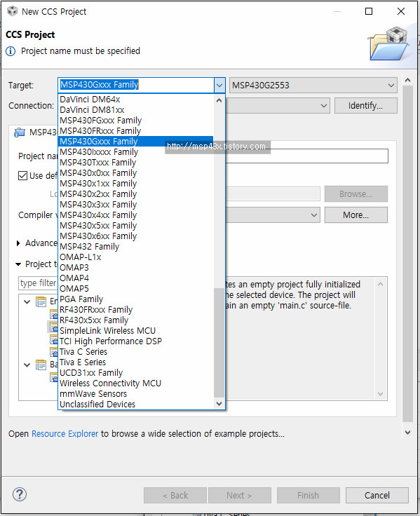The height and width of the screenshot is (516, 420).
Task: Select OMAP5 in the target list
Action: coord(135,289)
